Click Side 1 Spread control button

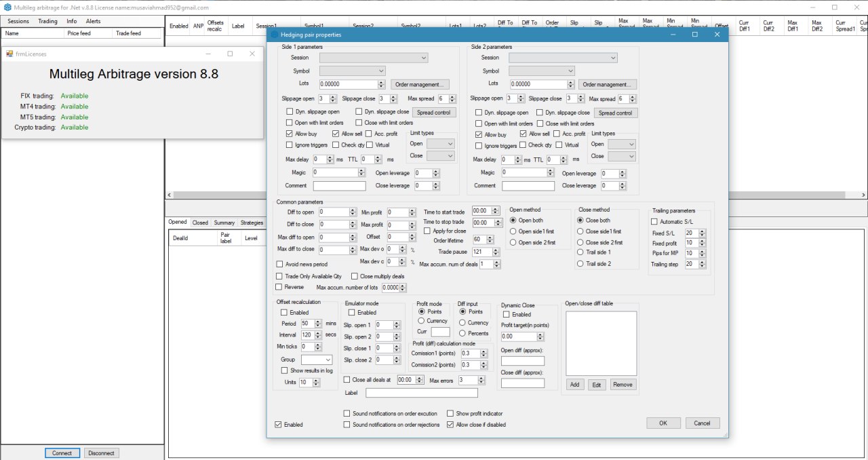[x=434, y=113]
